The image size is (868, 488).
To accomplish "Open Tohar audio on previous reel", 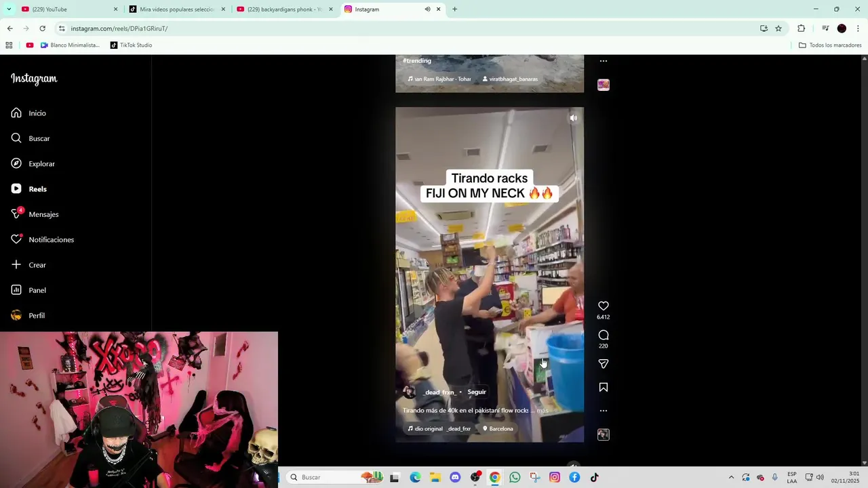I will coord(439,79).
